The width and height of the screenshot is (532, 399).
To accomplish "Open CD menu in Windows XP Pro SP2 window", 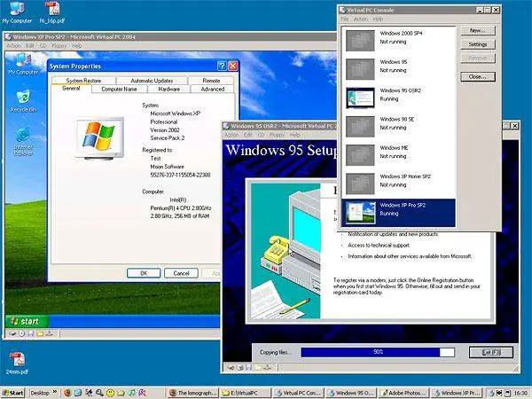I will [43, 45].
